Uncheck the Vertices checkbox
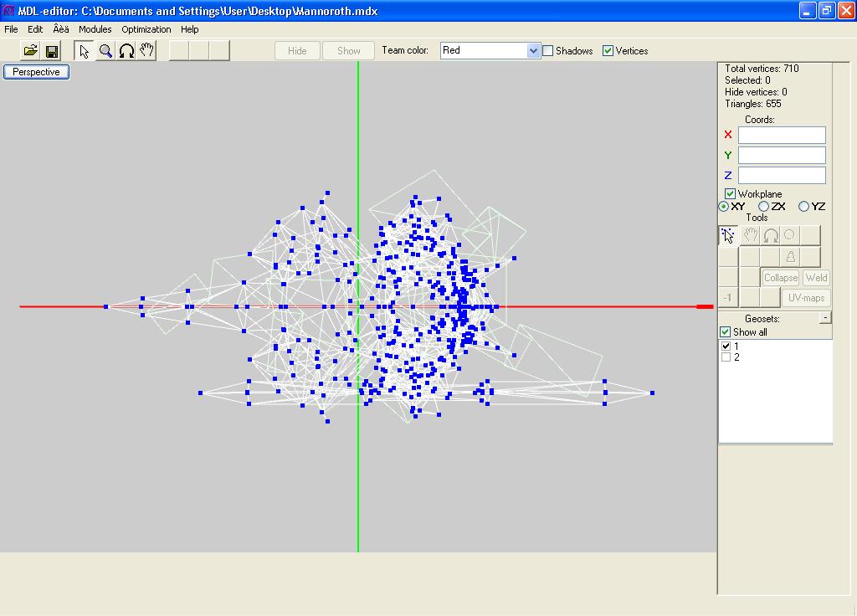 608,51
